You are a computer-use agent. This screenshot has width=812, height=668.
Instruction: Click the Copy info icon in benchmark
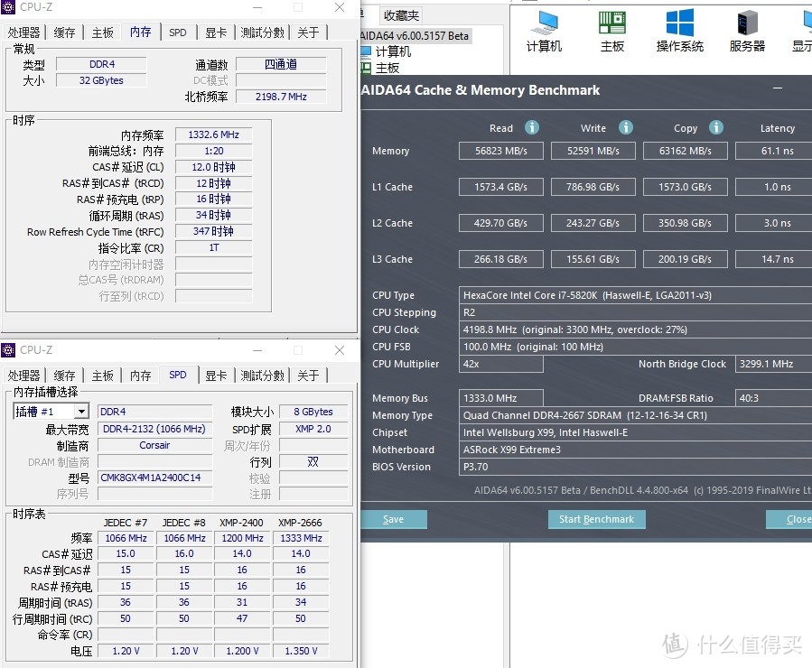716,127
